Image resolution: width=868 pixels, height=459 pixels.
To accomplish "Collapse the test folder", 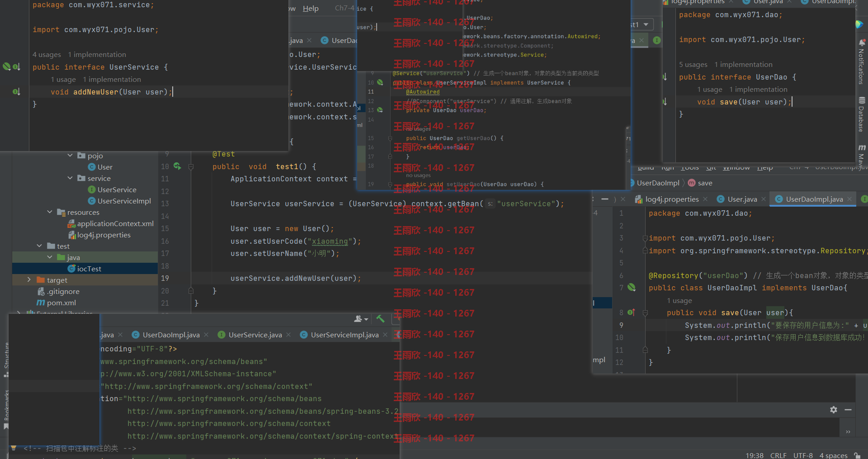I will click(39, 246).
